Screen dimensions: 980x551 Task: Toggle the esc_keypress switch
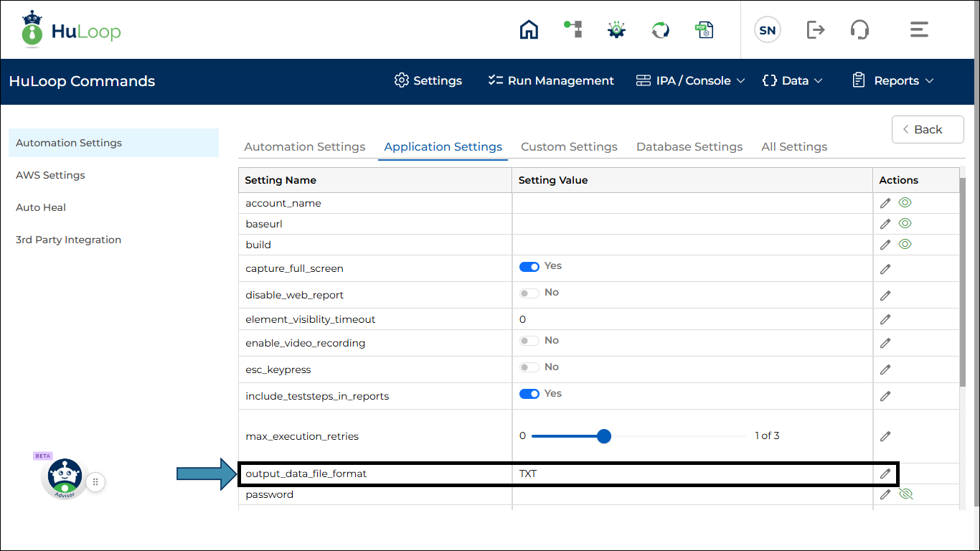529,368
